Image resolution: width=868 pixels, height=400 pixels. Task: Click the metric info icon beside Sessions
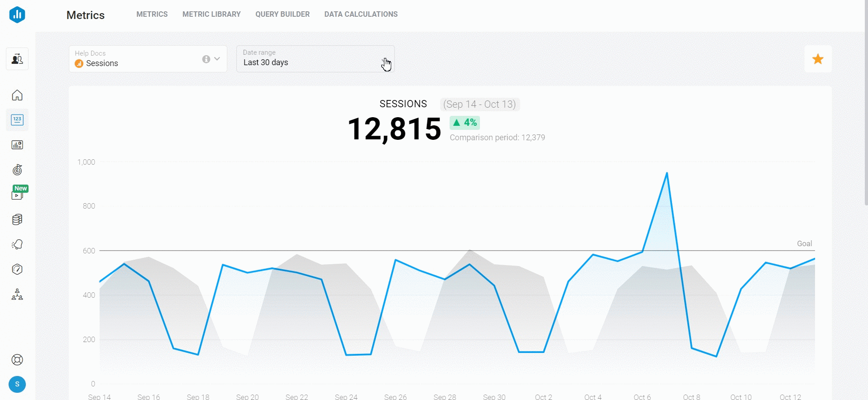(x=206, y=59)
